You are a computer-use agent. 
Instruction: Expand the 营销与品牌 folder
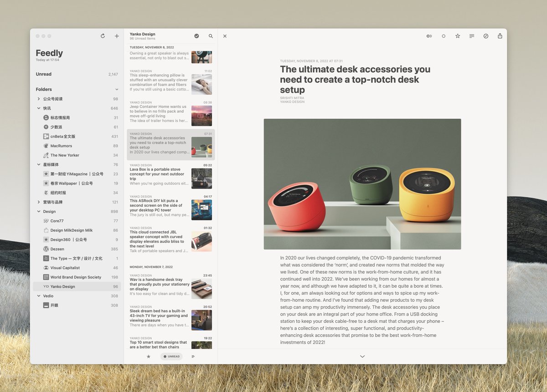pos(39,202)
